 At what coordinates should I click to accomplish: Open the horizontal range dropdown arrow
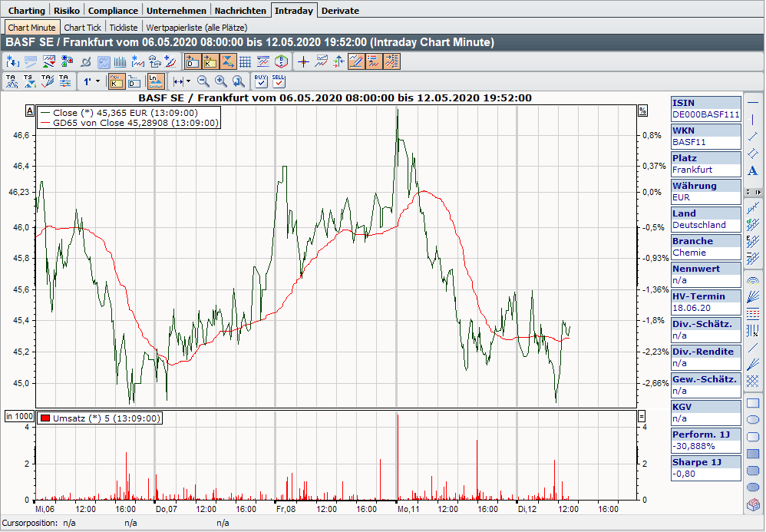coord(189,81)
